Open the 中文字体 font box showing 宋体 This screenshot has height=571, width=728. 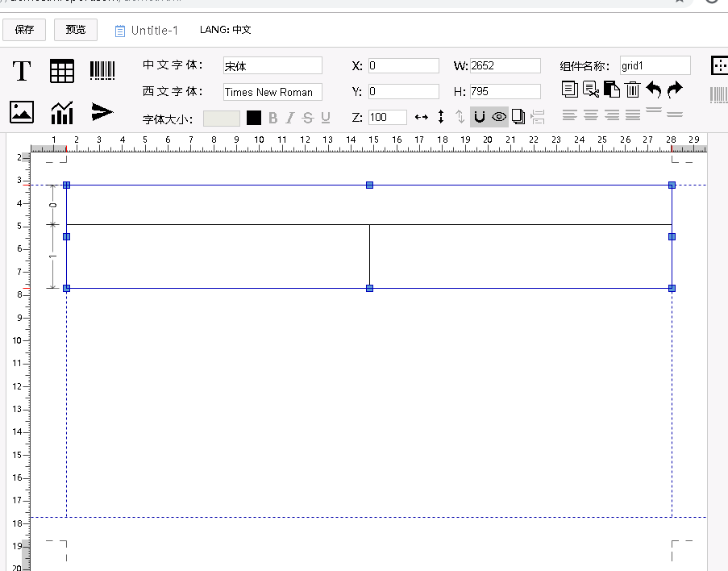click(272, 65)
